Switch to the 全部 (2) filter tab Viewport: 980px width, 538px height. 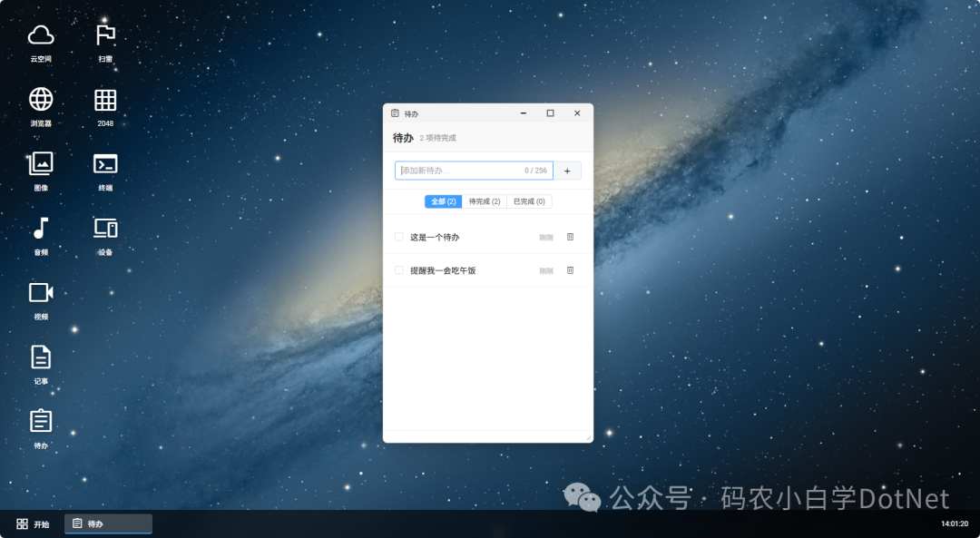(x=443, y=201)
